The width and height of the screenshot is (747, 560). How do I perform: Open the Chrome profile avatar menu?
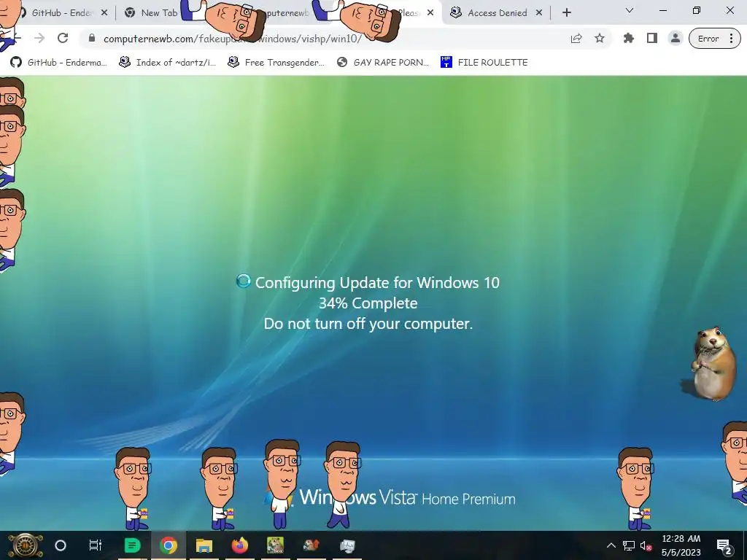[675, 39]
